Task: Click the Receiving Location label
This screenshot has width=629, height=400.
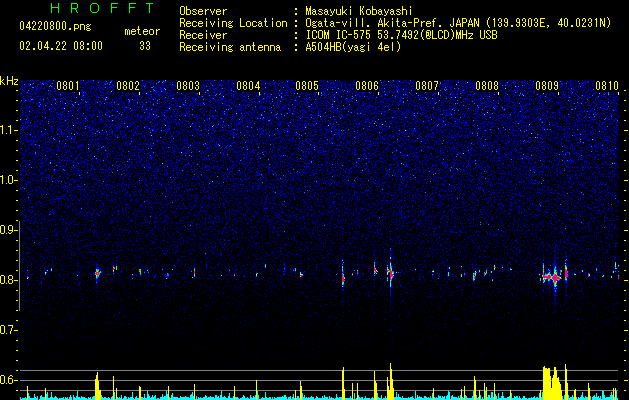Action: click(x=233, y=23)
